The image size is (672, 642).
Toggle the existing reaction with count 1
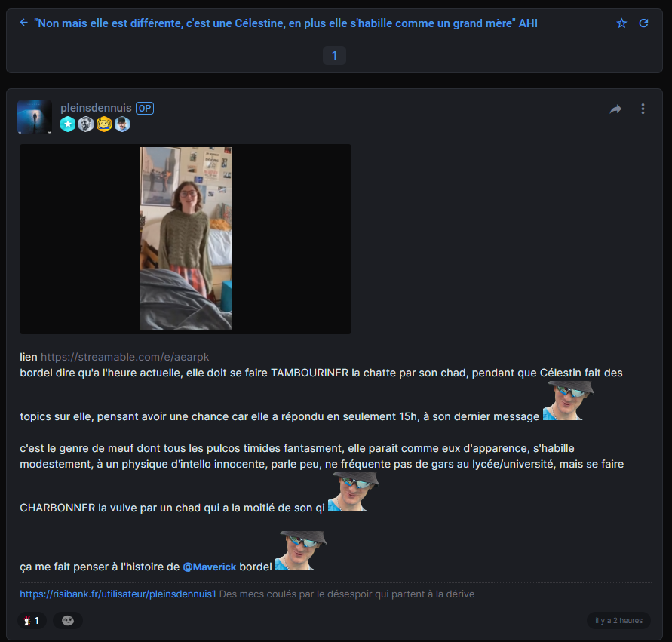click(32, 621)
